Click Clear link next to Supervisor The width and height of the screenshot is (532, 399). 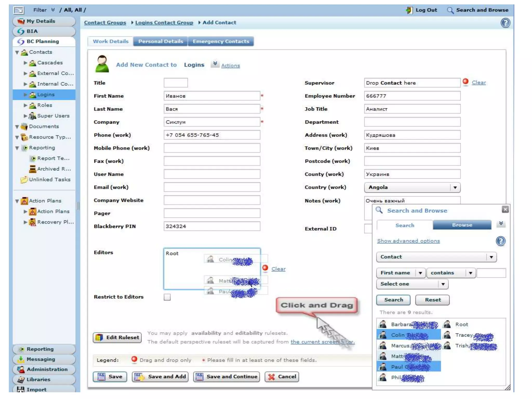[478, 83]
